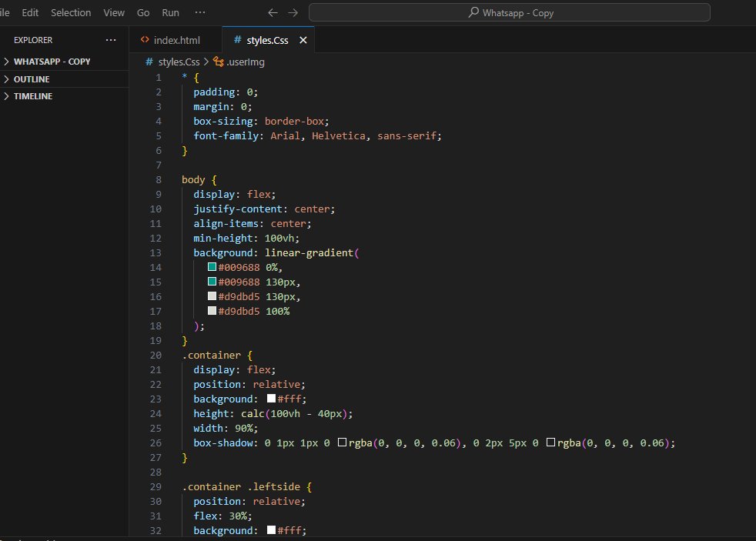The width and height of the screenshot is (756, 541).
Task: Click line number 13 in the gutter
Action: [156, 253]
